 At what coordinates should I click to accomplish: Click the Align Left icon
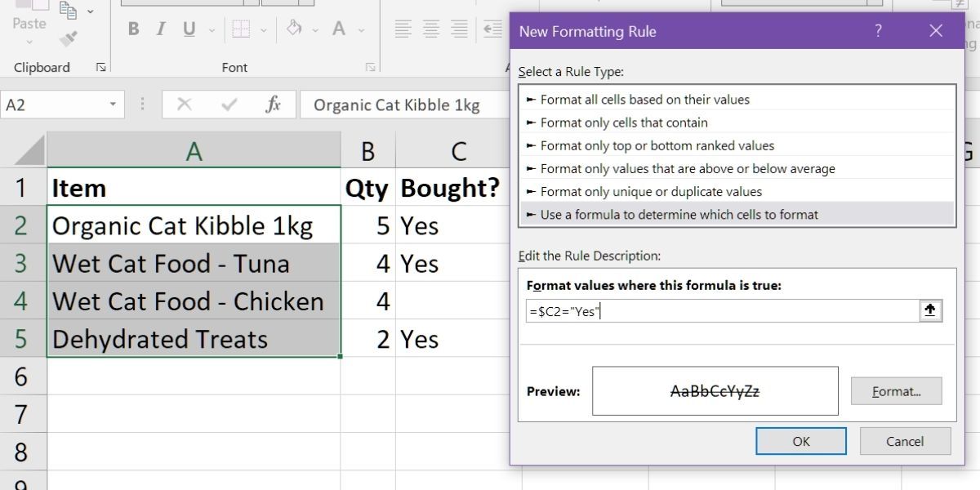coord(403,29)
